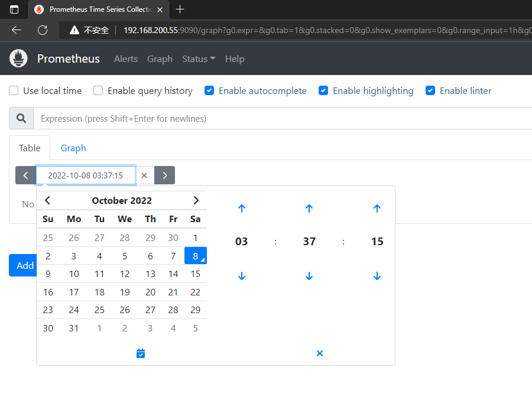Go back using the browser back arrow
Image resolution: width=532 pixels, height=397 pixels.
17,30
